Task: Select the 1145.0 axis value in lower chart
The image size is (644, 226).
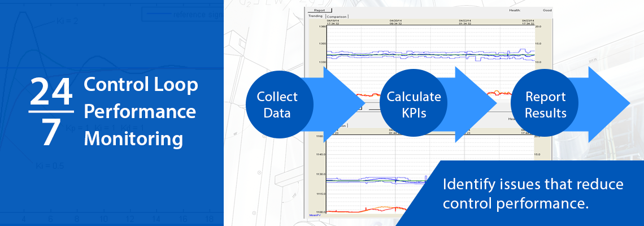Action: click(x=321, y=154)
